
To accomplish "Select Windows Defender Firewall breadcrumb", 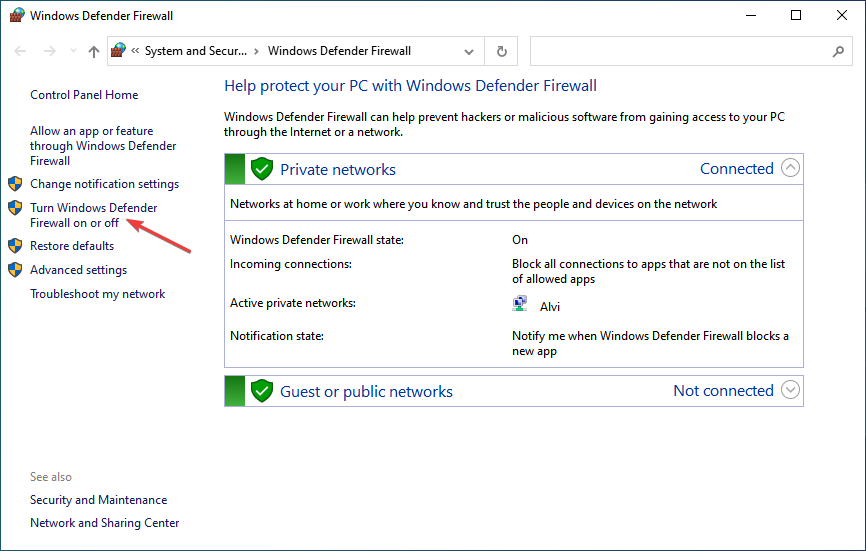I will point(339,51).
